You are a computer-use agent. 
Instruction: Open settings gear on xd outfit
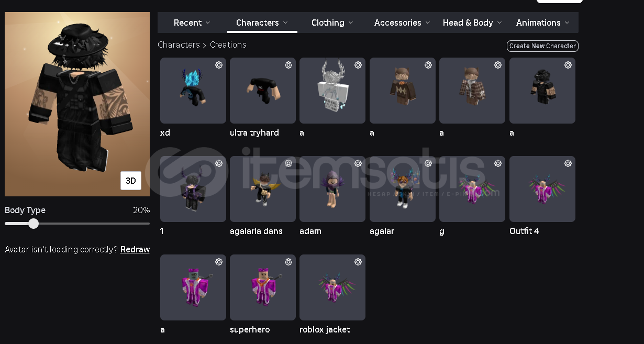click(219, 65)
